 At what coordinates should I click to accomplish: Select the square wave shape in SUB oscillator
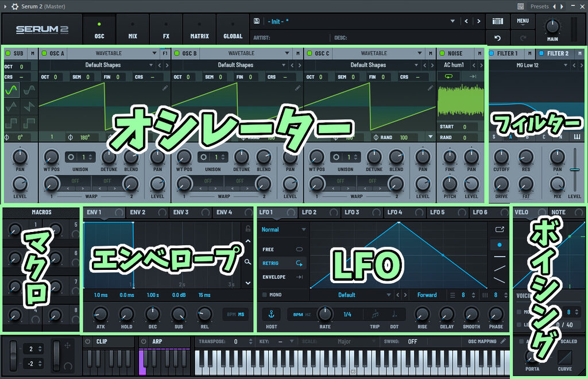pos(11,122)
